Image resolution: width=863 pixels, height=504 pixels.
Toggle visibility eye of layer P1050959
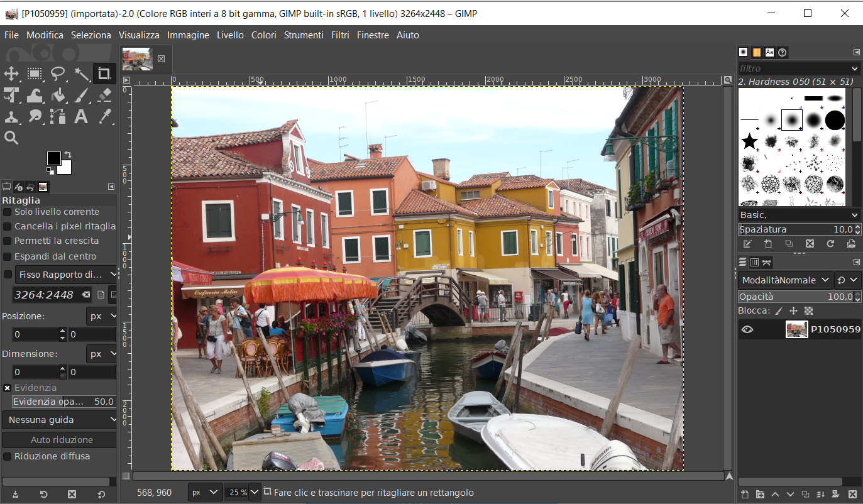point(747,329)
